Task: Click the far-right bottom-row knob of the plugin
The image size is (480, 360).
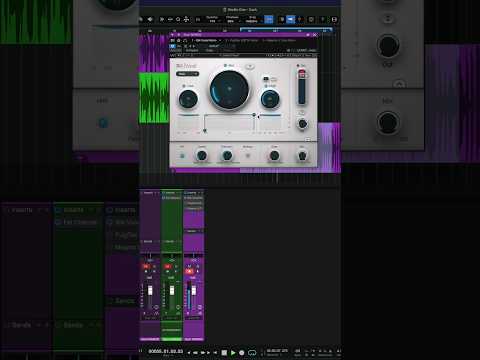Action: (302, 155)
